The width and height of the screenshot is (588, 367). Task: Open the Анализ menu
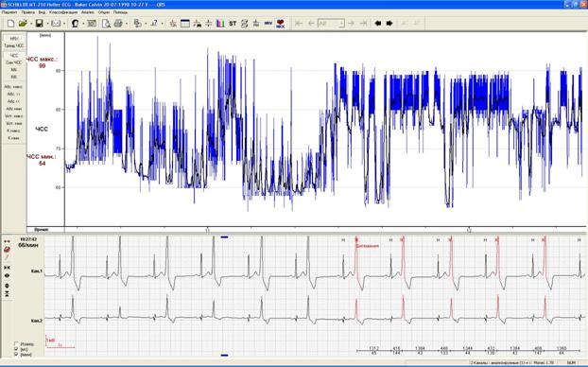click(x=87, y=12)
